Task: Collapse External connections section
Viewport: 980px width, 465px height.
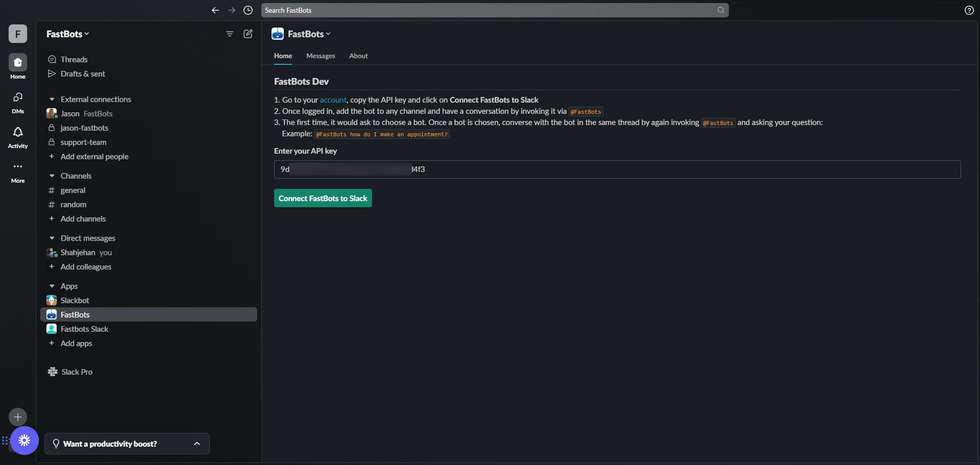Action: [52, 100]
